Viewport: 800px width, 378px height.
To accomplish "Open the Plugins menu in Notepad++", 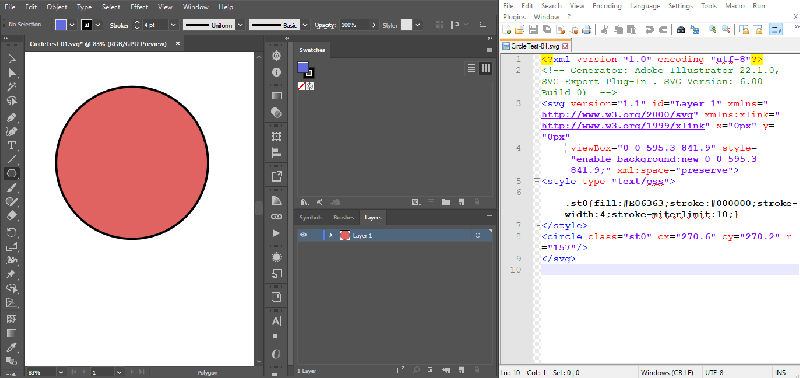I will point(514,16).
